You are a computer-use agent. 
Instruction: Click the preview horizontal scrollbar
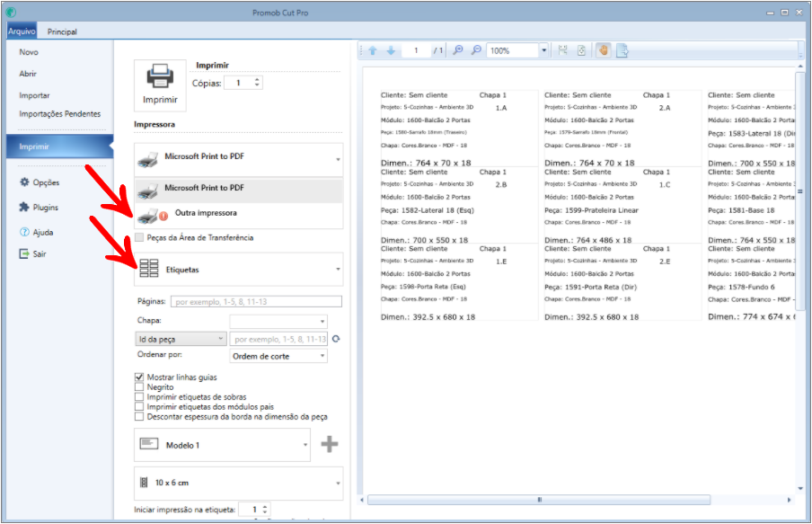(539, 500)
